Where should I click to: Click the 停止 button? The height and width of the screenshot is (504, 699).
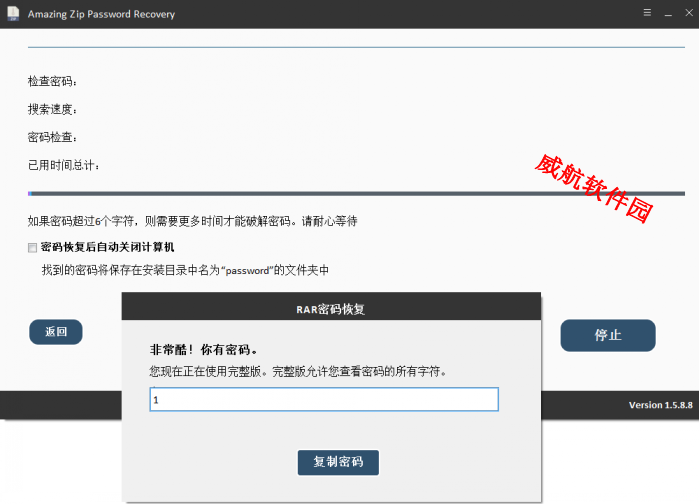click(x=608, y=335)
